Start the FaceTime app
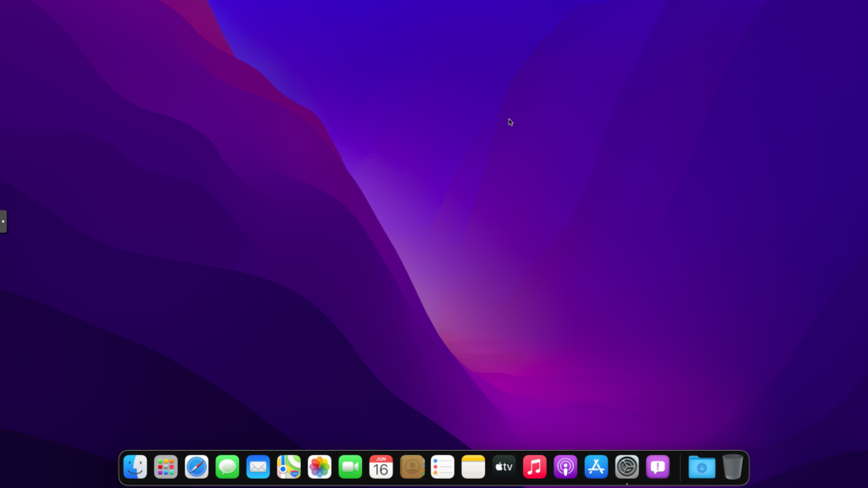The image size is (868, 488). click(x=350, y=467)
